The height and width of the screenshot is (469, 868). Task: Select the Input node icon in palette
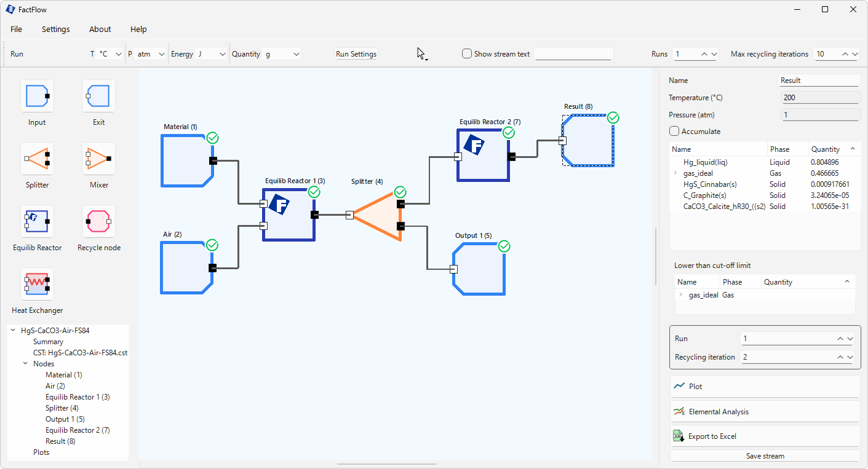tap(37, 97)
